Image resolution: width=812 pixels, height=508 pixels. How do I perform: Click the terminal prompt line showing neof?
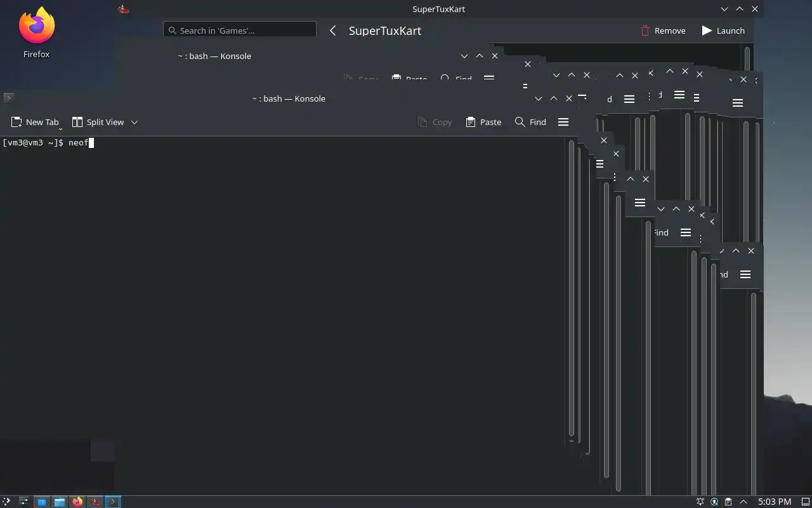[48, 143]
